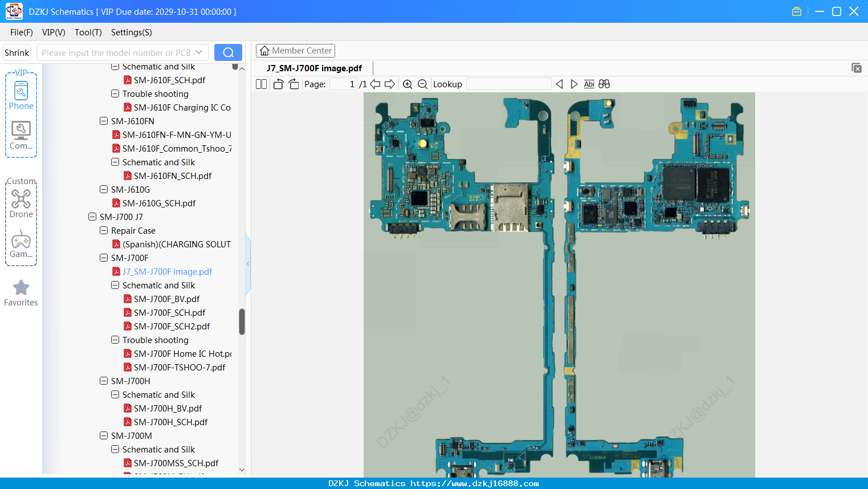Go to next page arrow
The height and width of the screenshot is (489, 868).
pos(390,84)
